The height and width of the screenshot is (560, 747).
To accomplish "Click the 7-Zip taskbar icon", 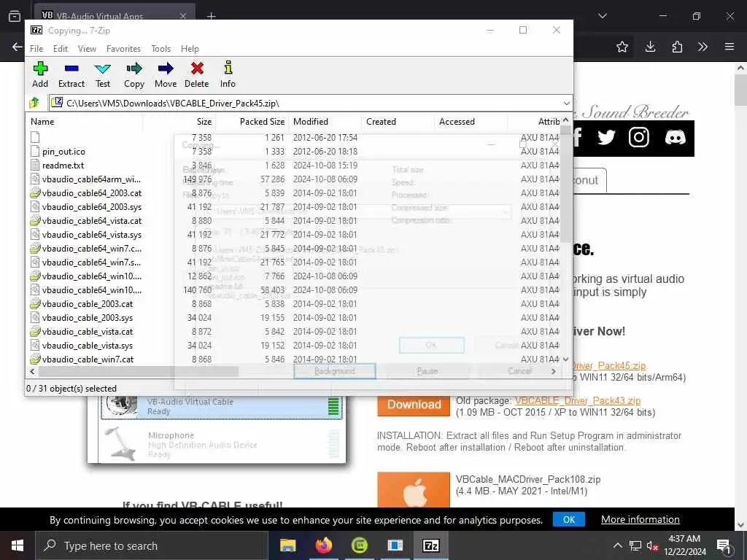I will tap(430, 545).
